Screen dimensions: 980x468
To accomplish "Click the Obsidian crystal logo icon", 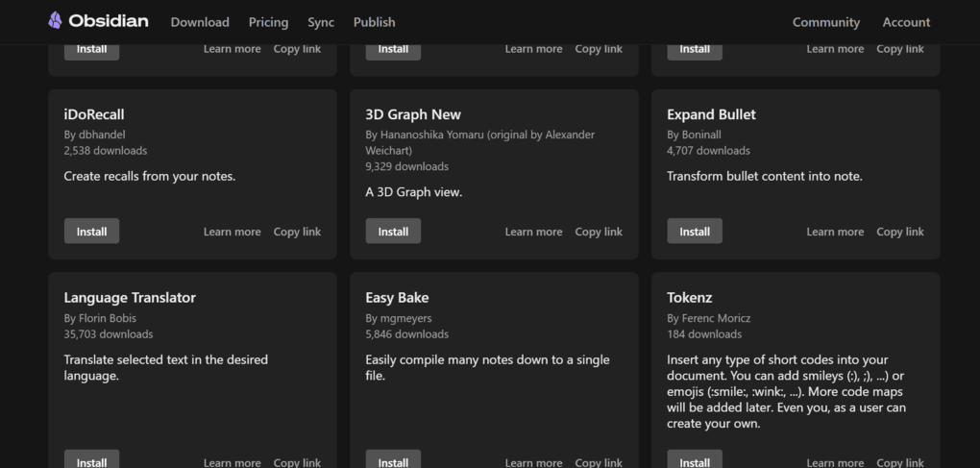I will pos(55,20).
